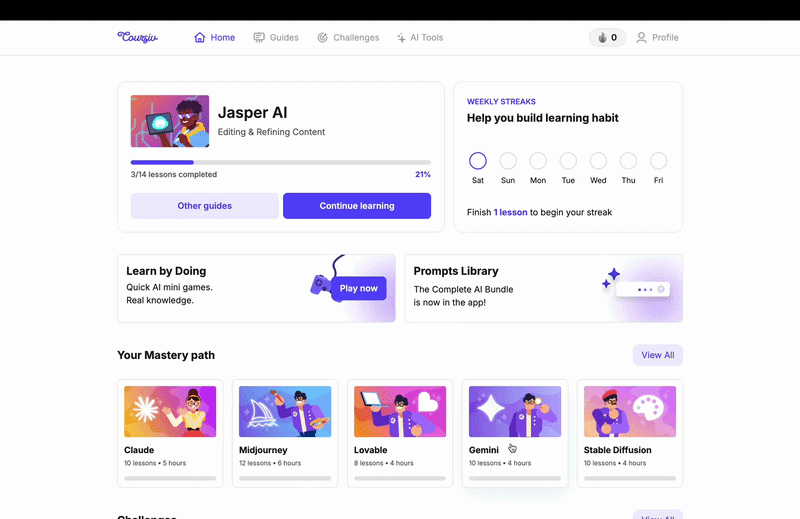Click '12 lessons • 6 hours' text
The width and height of the screenshot is (800, 519).
point(270,463)
